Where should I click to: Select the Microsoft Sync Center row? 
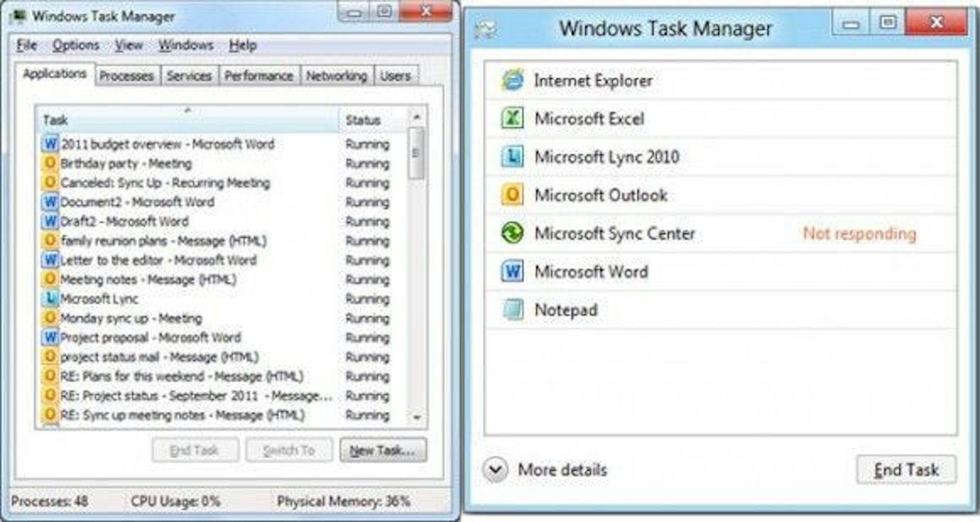click(721, 233)
